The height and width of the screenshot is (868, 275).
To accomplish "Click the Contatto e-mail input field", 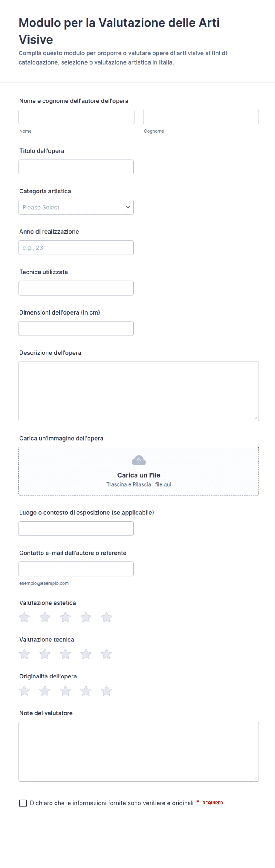I will click(x=76, y=569).
